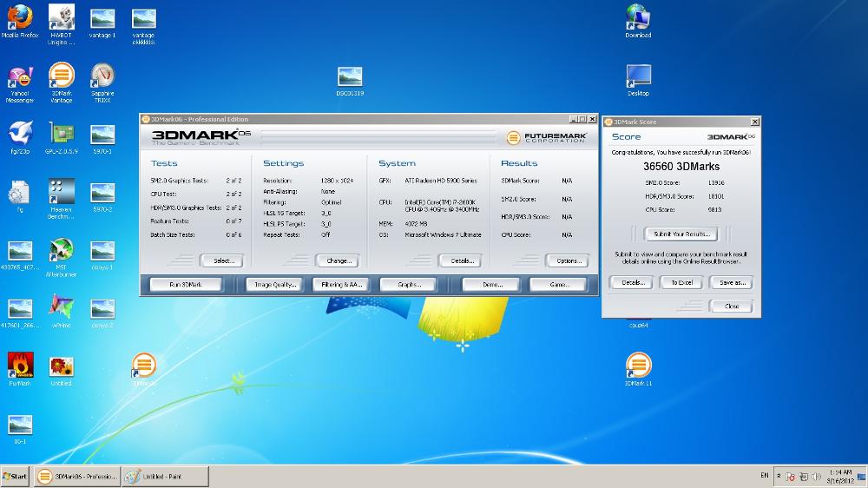Select the DSC01319 image on the desktop
Screen dimensions: 868x488
pyautogui.click(x=350, y=81)
